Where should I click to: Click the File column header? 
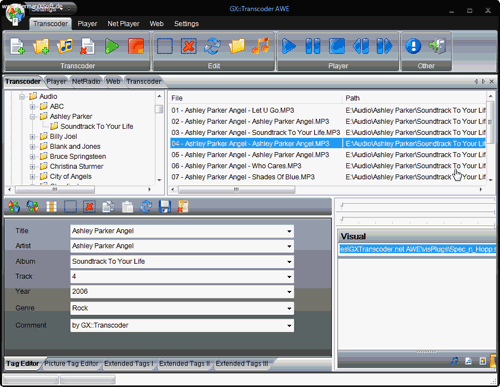tap(256, 98)
